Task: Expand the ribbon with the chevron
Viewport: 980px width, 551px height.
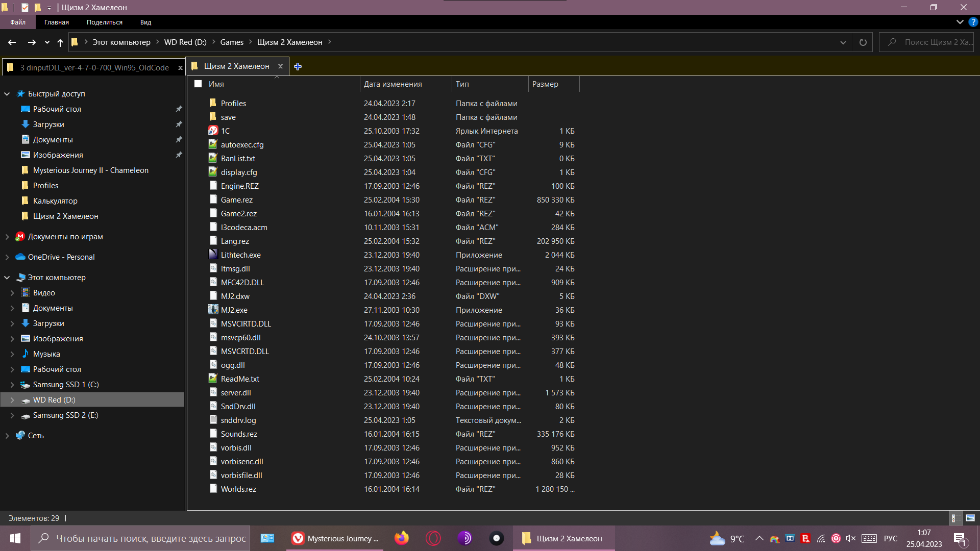Action: tap(960, 22)
